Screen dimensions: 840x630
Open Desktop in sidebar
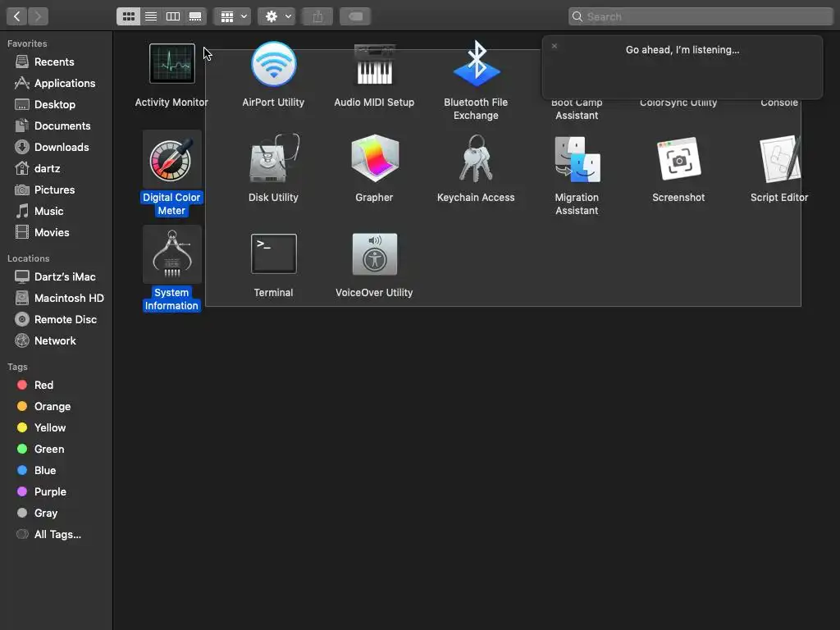click(x=57, y=104)
